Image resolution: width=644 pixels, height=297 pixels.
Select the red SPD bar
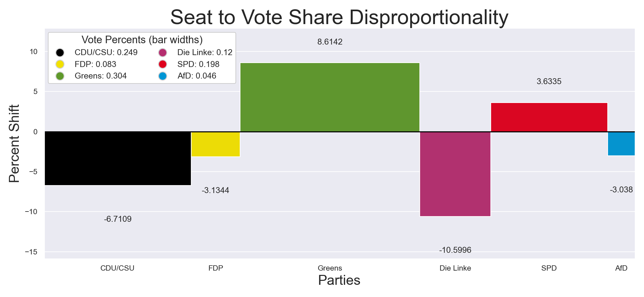point(549,117)
